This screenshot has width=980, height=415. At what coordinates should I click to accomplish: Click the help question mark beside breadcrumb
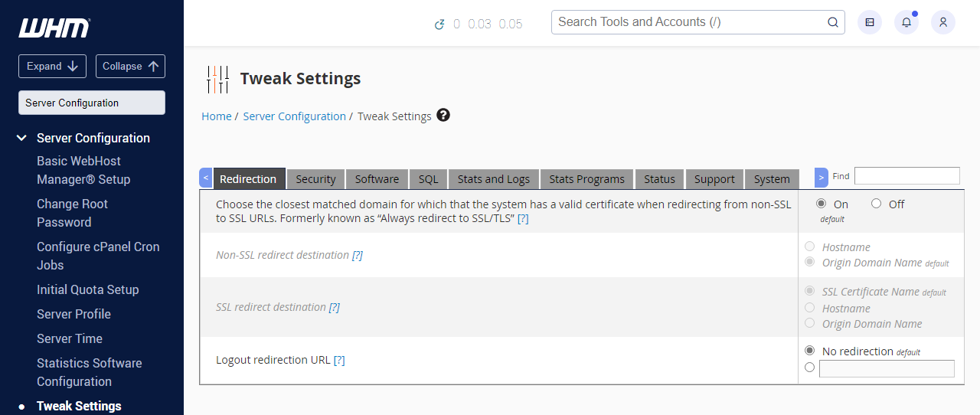(x=443, y=116)
